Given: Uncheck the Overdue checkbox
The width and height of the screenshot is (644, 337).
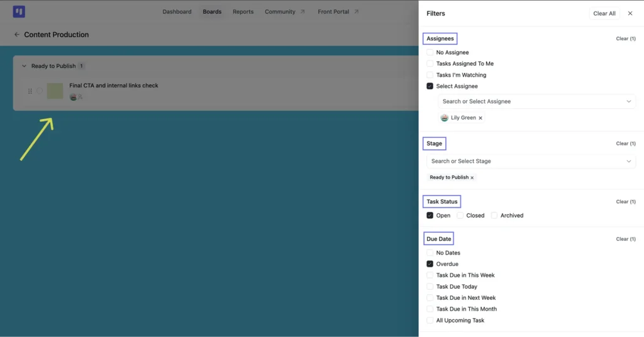Looking at the screenshot, I should [x=430, y=264].
